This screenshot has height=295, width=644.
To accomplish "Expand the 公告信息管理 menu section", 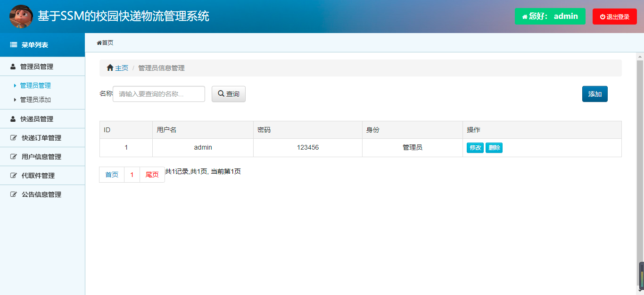I will pyautogui.click(x=42, y=194).
